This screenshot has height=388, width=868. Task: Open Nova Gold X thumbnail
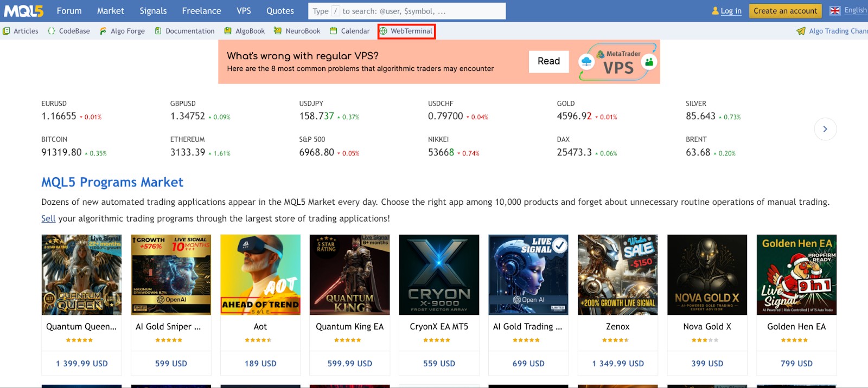707,275
